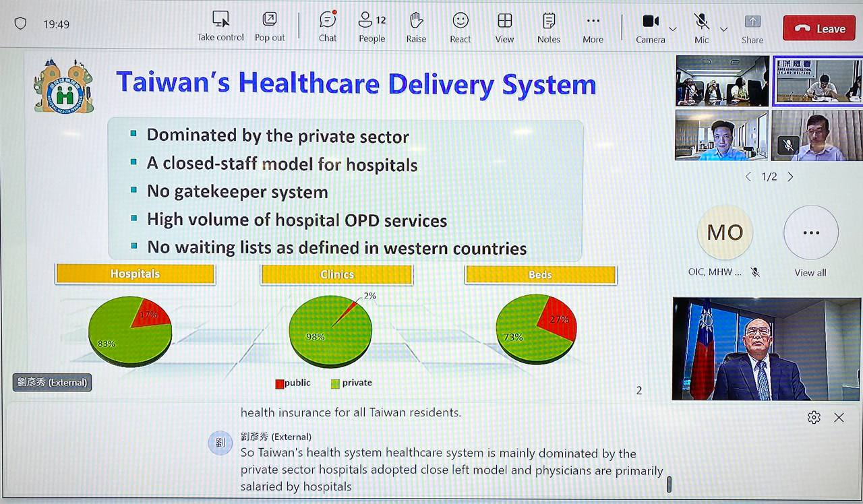Open the More actions menu

593,26
